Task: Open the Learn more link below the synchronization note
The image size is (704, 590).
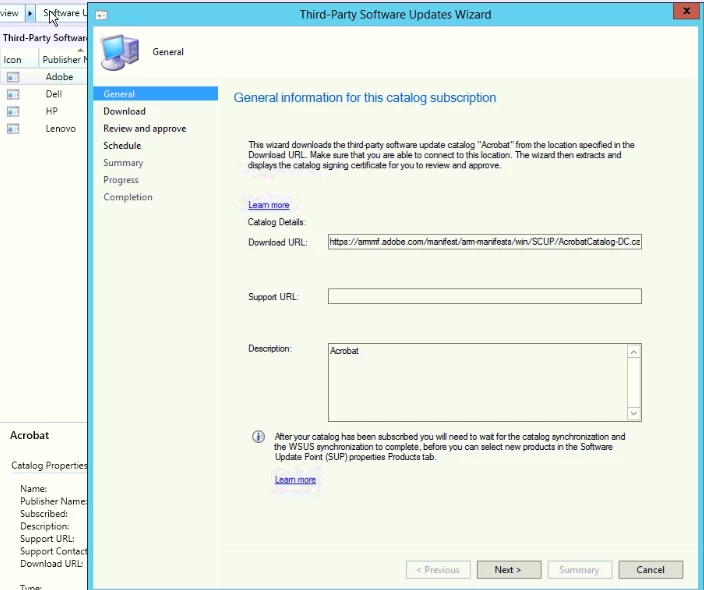Action: tap(295, 480)
